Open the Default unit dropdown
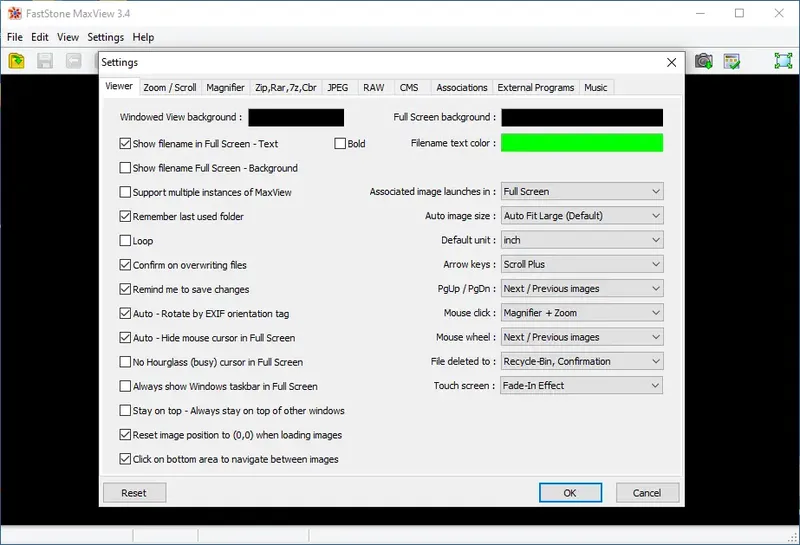 pos(582,240)
